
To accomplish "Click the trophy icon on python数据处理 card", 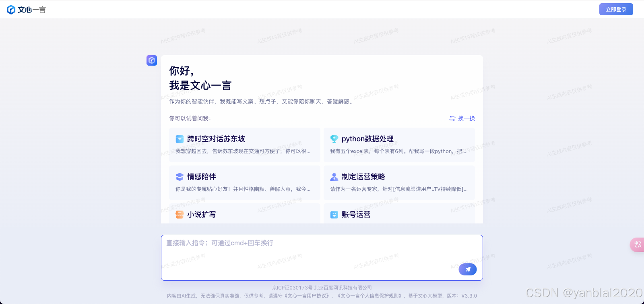I will (x=334, y=139).
